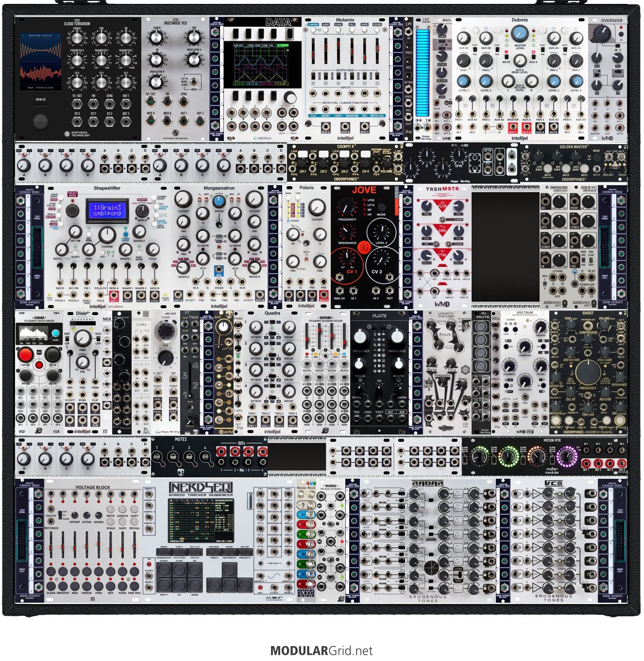Click the Plaits Frequency knob
Viewport: 644px width, 661px height.
[360, 336]
